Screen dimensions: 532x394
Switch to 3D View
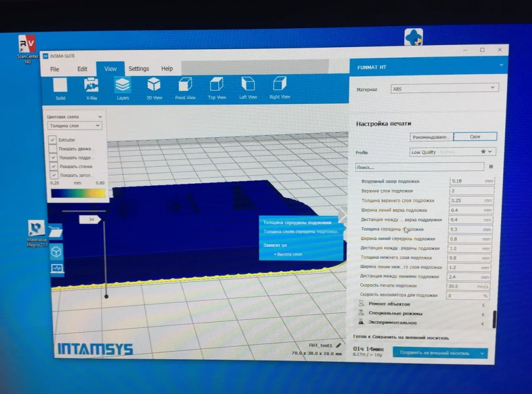point(154,85)
